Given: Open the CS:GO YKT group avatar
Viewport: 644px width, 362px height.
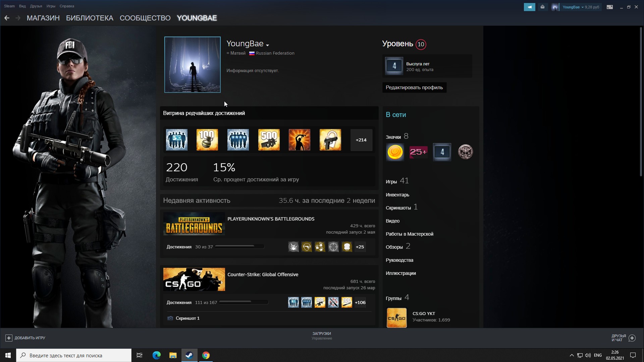Looking at the screenshot, I should tap(397, 318).
